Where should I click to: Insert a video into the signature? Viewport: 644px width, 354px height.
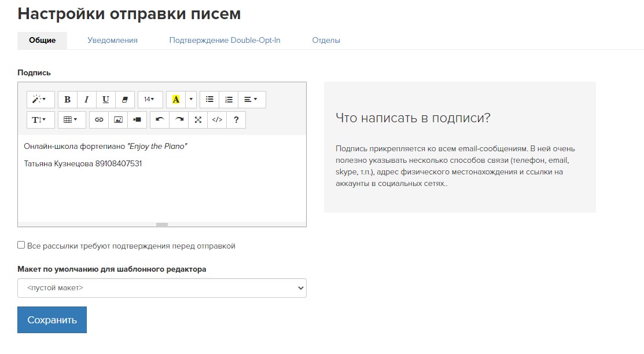click(x=137, y=120)
